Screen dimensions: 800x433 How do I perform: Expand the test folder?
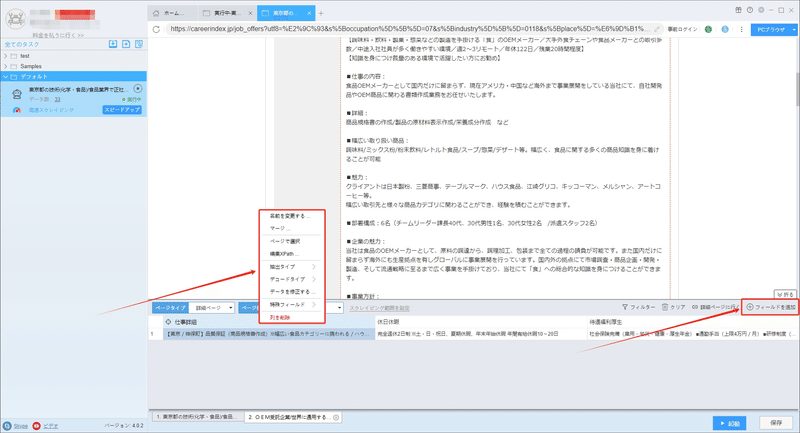6,56
